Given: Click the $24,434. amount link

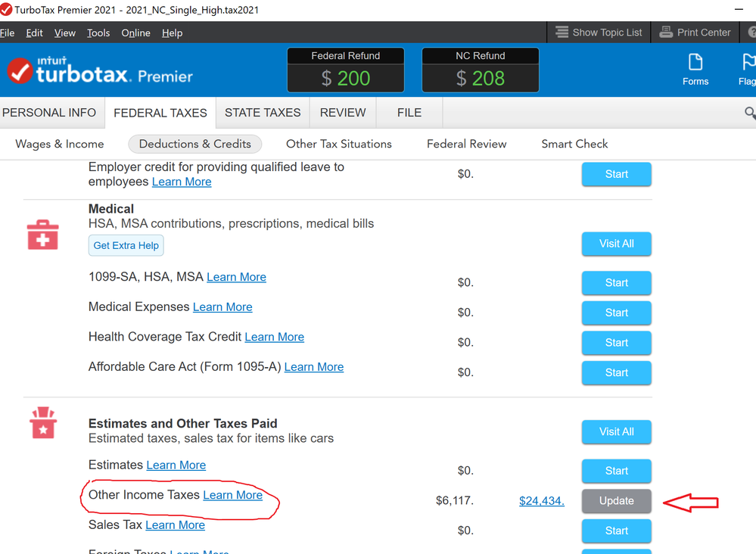Looking at the screenshot, I should pyautogui.click(x=541, y=500).
